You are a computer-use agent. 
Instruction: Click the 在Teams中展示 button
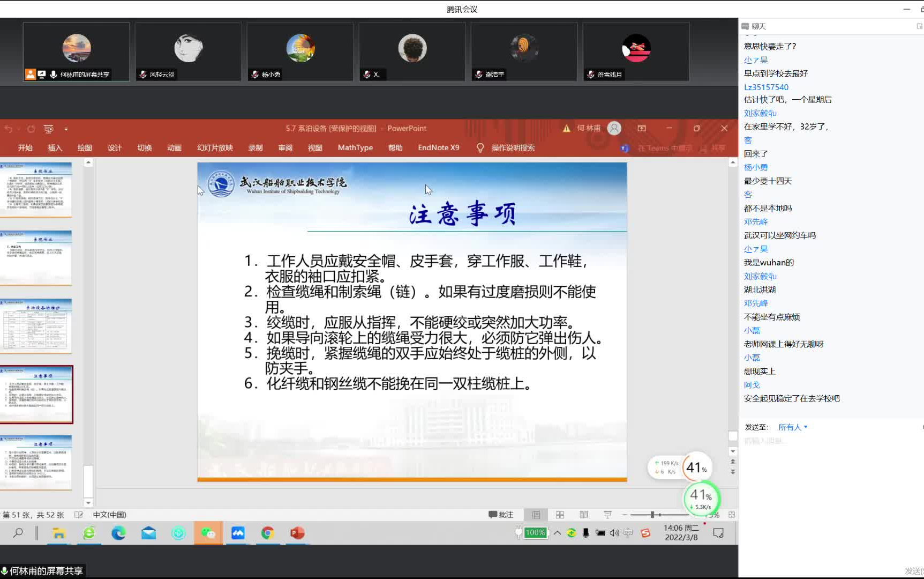coord(657,149)
